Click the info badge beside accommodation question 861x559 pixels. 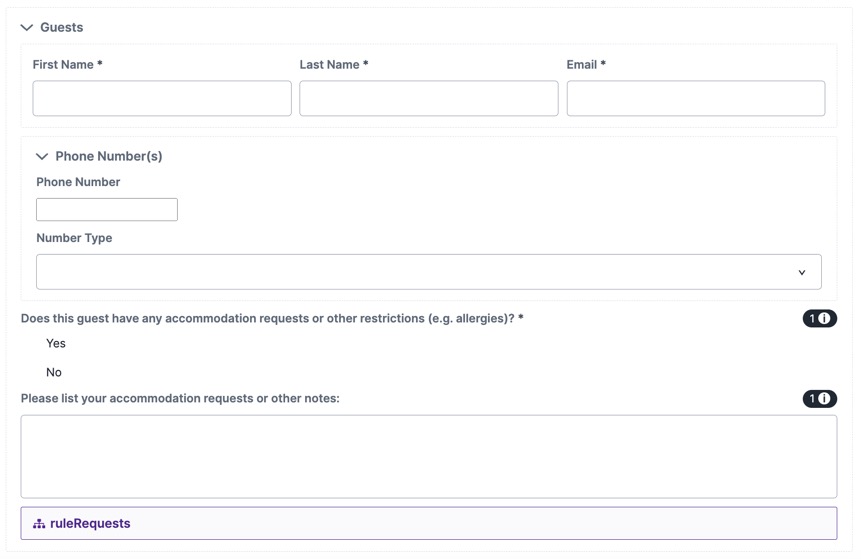(x=819, y=318)
